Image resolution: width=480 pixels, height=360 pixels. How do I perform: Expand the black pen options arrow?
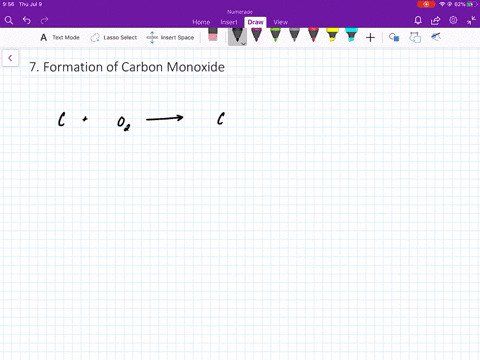click(244, 43)
